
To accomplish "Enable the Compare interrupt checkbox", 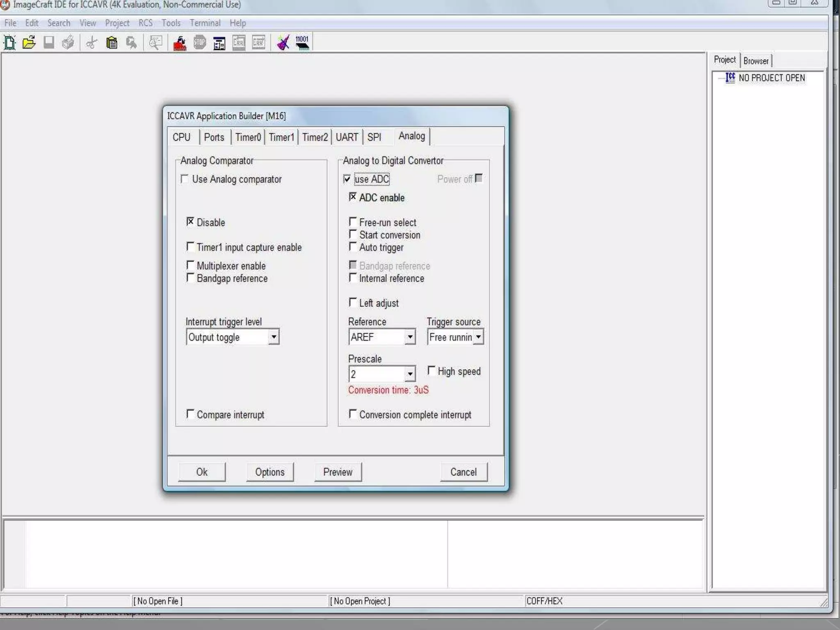I will (190, 414).
